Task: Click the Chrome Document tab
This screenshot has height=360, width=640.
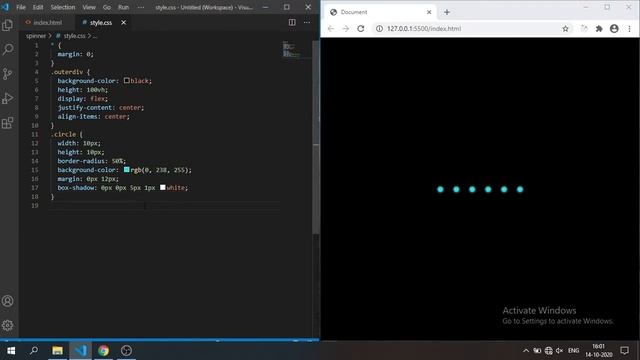Action: click(x=380, y=12)
